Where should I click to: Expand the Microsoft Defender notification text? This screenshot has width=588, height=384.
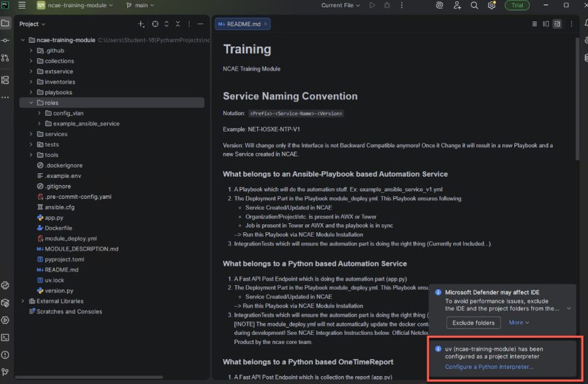569,309
